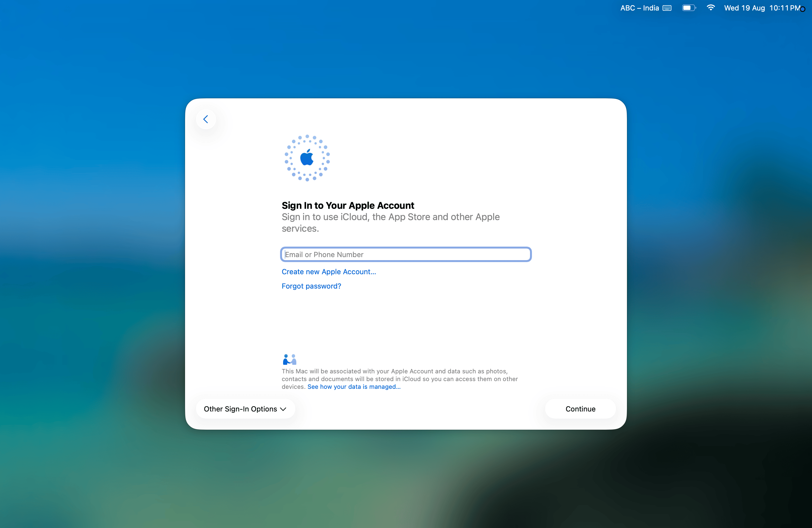Open the Wi-Fi status menu
The height and width of the screenshot is (528, 812).
[711, 8]
